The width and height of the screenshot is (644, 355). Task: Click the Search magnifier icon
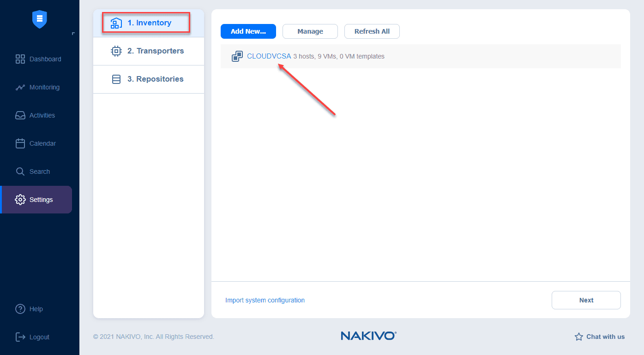20,172
